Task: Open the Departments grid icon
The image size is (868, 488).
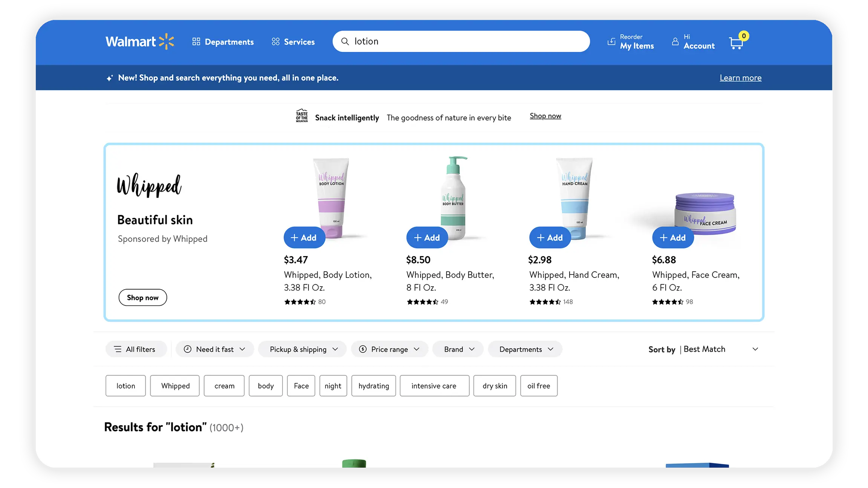Action: (x=196, y=41)
